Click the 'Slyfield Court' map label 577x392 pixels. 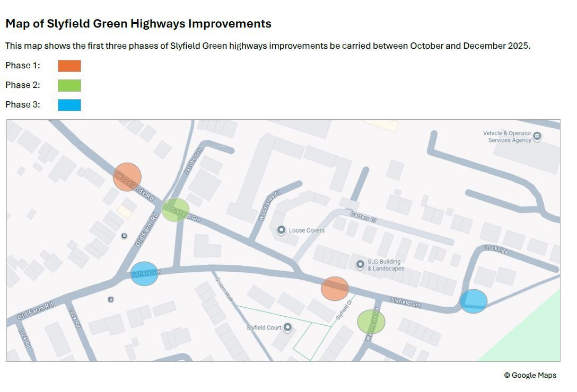264,327
